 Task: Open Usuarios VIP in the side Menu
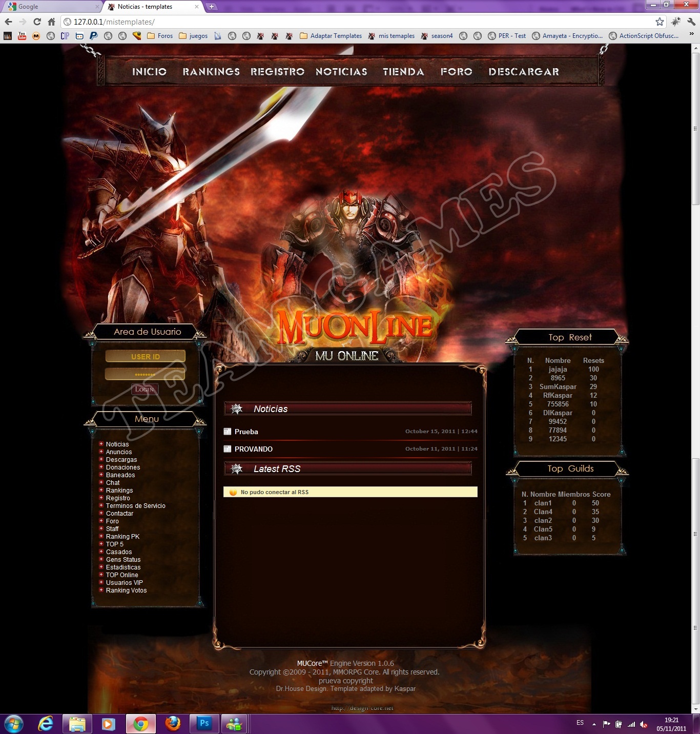[125, 583]
